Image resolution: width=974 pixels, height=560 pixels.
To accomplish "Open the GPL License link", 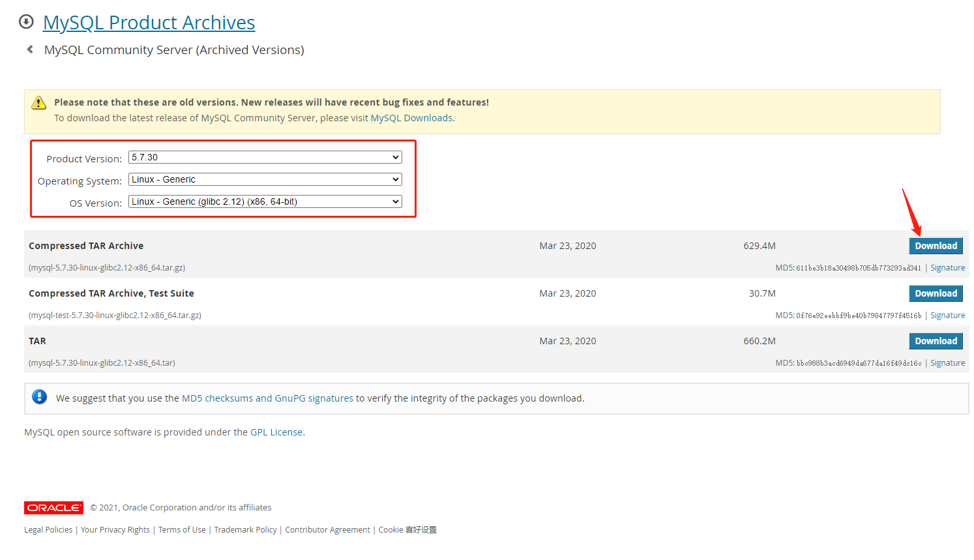I will click(x=276, y=432).
